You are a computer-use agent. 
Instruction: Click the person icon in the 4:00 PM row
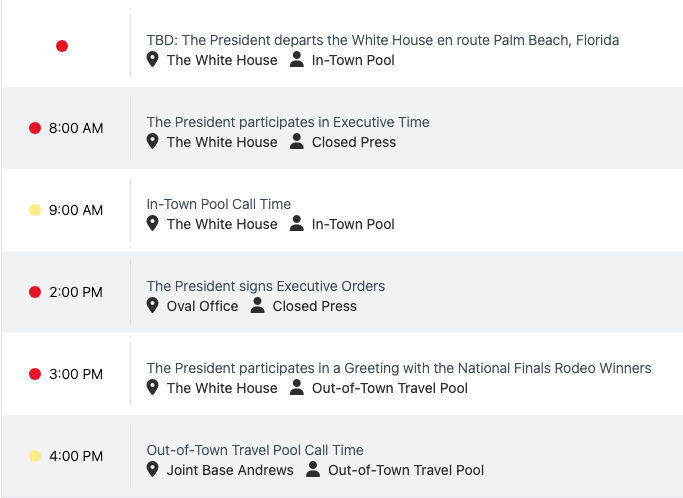click(x=313, y=470)
